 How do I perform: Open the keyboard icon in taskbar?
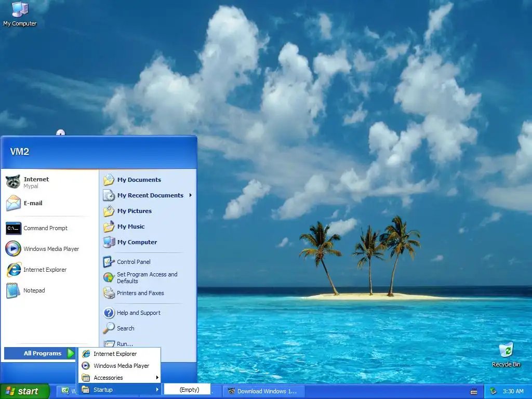pos(474,392)
